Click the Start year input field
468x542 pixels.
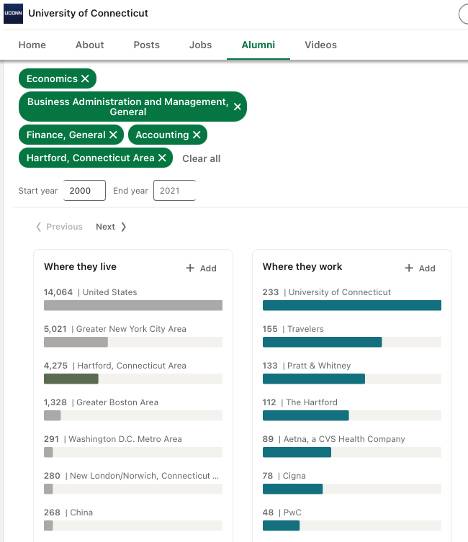(85, 190)
